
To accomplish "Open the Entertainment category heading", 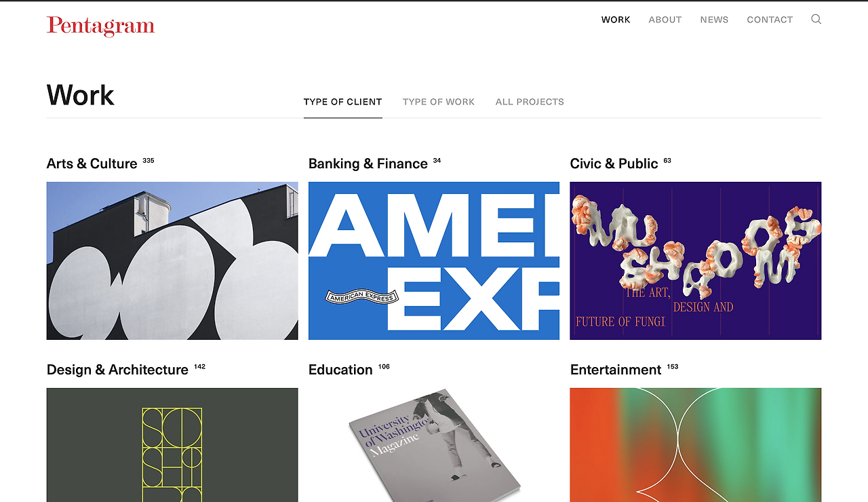I will click(616, 370).
